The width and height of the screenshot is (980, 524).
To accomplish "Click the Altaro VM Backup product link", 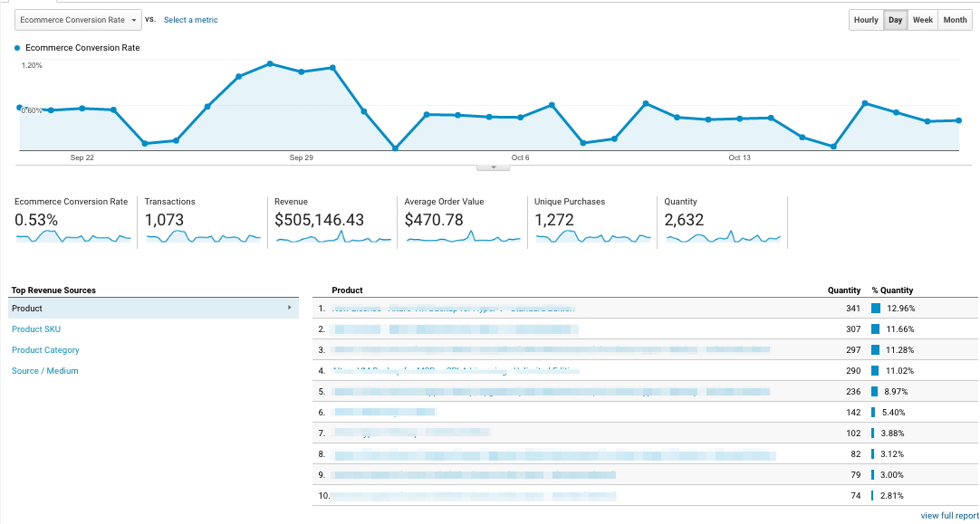I will tap(453, 370).
